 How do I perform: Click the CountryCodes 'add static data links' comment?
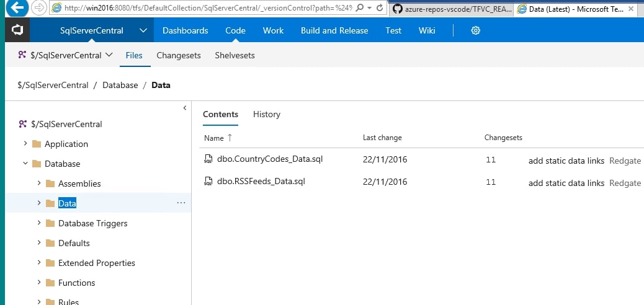[566, 161]
